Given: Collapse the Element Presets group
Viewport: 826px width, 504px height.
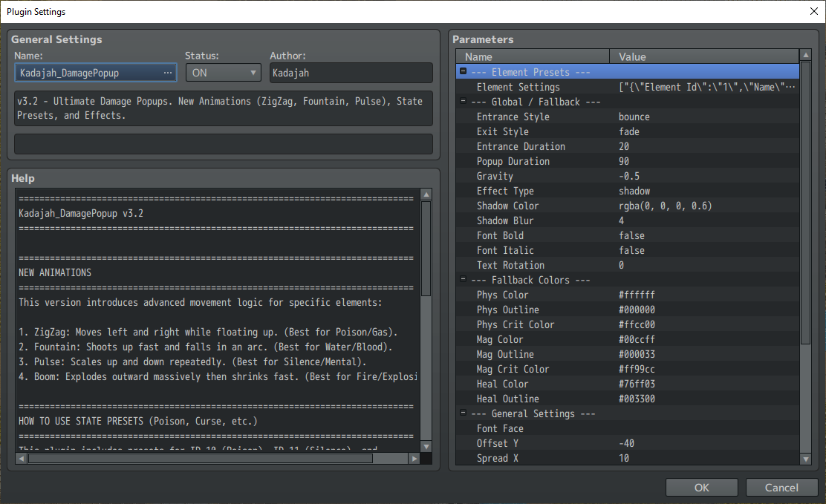Looking at the screenshot, I should pos(463,71).
